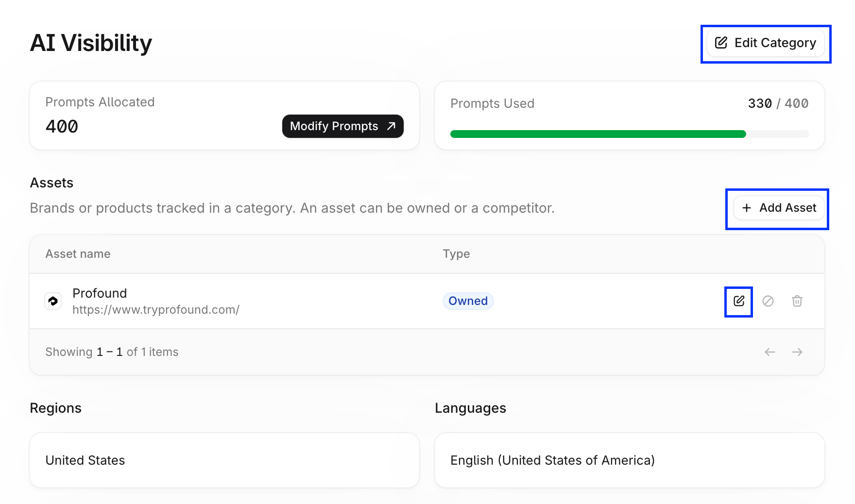
Task: Delete the Profound asset trash icon
Action: coord(797,301)
